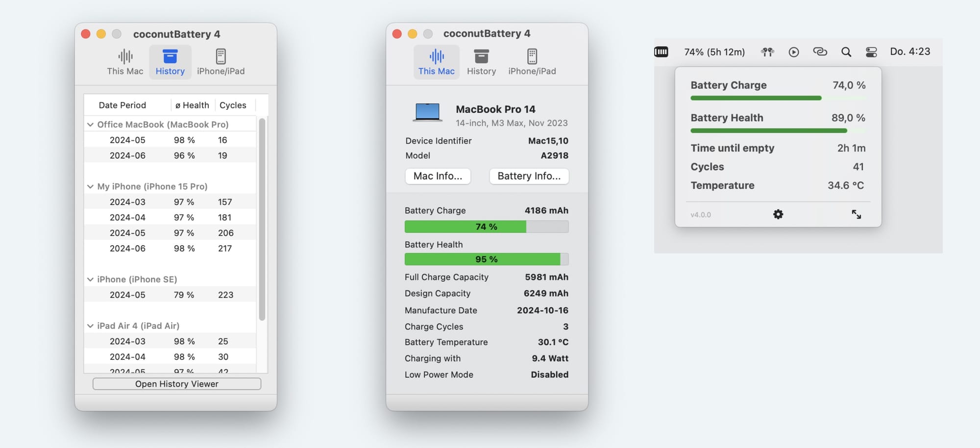This screenshot has width=980, height=448.
Task: Select This Mac tab in middle window
Action: [x=436, y=62]
